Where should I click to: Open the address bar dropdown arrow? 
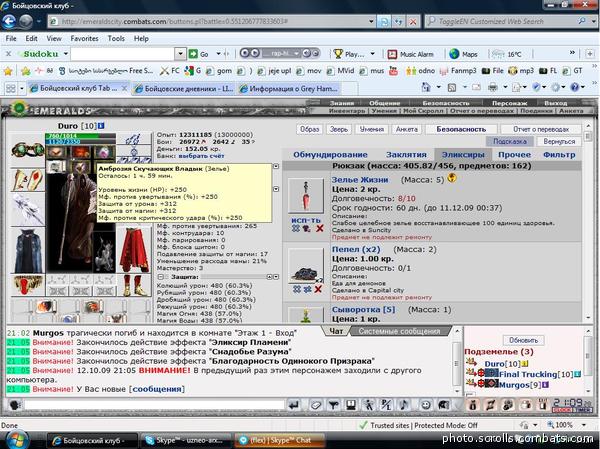click(371, 22)
